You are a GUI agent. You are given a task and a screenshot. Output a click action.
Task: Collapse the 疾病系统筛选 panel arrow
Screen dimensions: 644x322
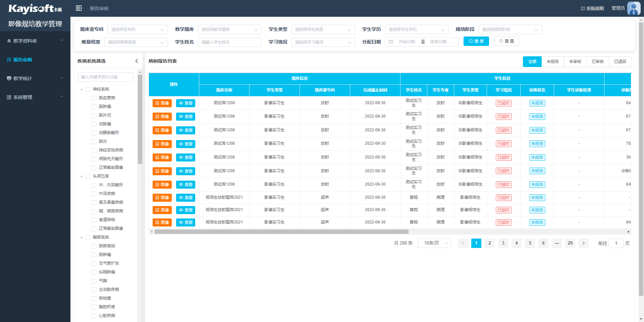pyautogui.click(x=137, y=61)
